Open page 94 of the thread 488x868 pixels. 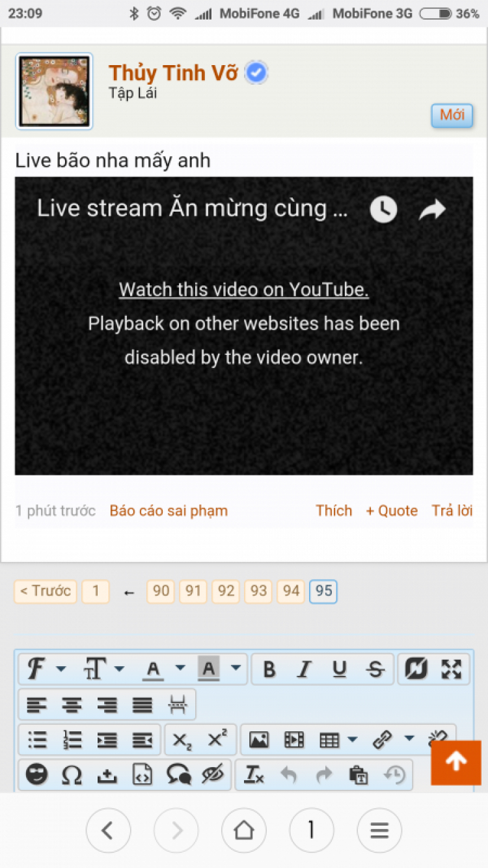[x=291, y=591]
